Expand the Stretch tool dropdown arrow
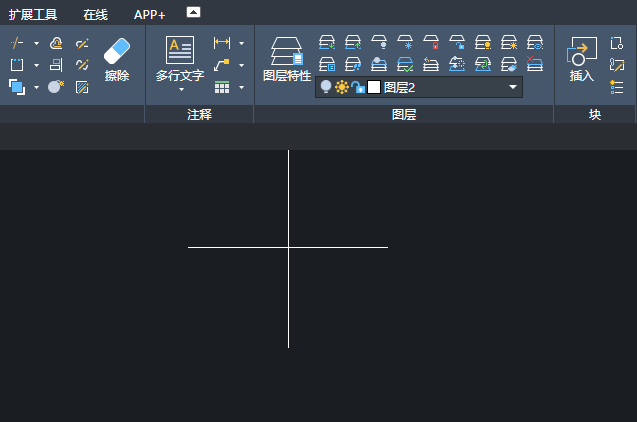This screenshot has width=637, height=422. [36, 65]
